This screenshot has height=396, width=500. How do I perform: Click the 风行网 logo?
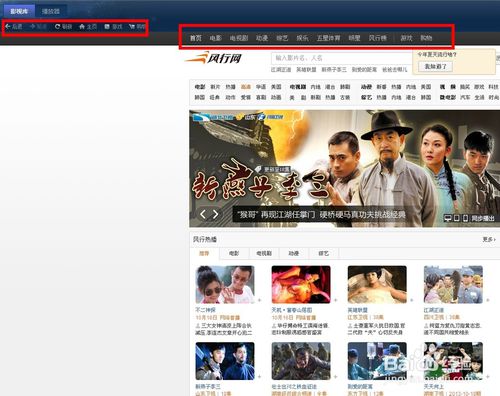pyautogui.click(x=213, y=58)
